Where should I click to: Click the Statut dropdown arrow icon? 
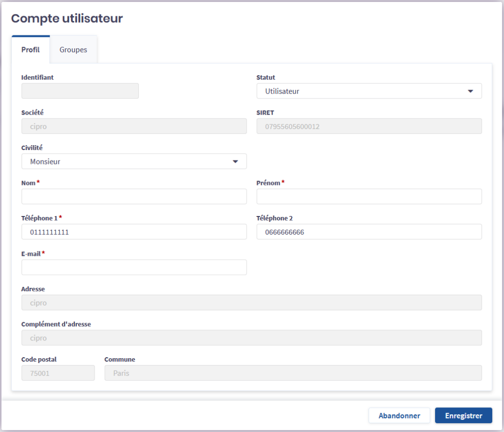[x=470, y=91]
